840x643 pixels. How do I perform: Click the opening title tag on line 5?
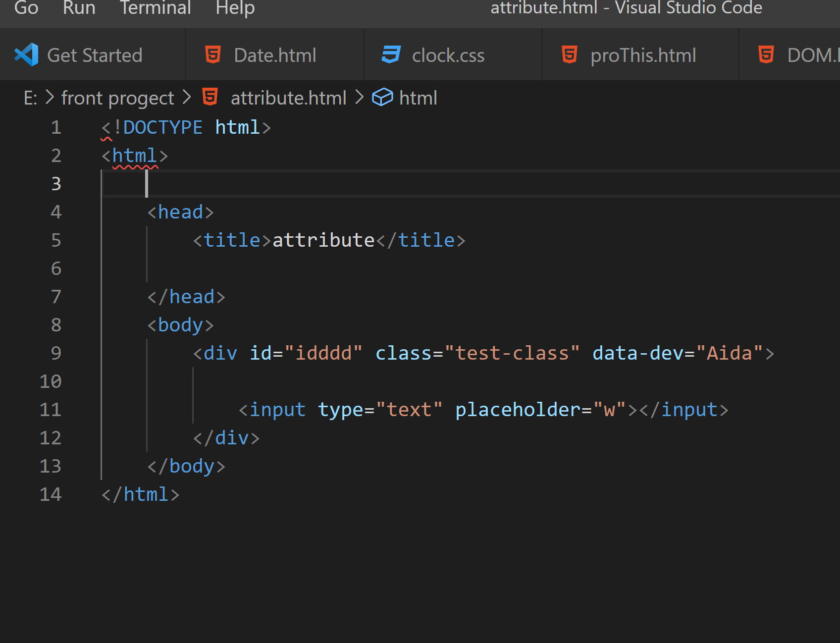click(232, 241)
